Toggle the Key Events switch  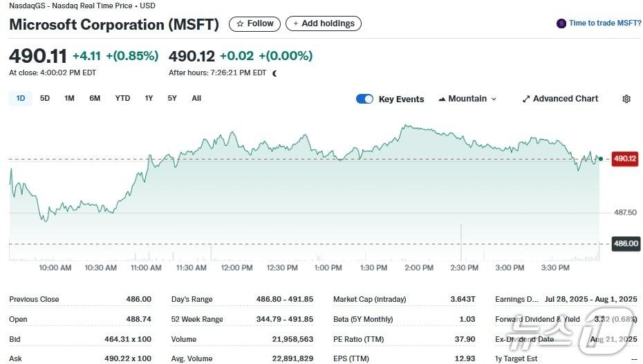[364, 99]
